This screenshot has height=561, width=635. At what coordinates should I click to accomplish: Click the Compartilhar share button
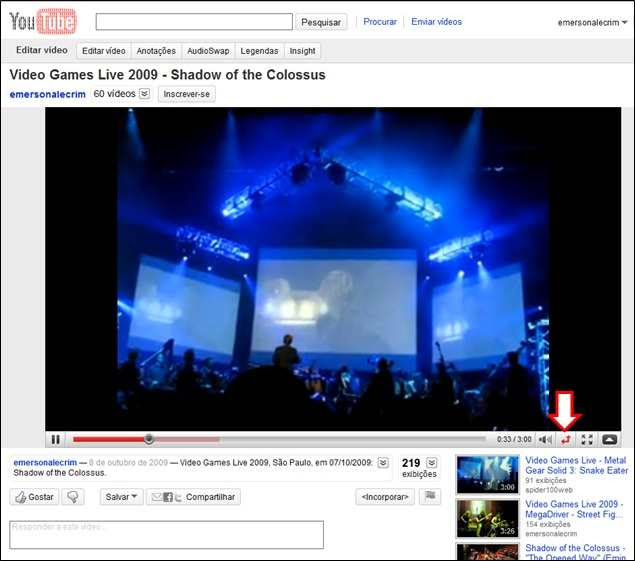pos(194,497)
